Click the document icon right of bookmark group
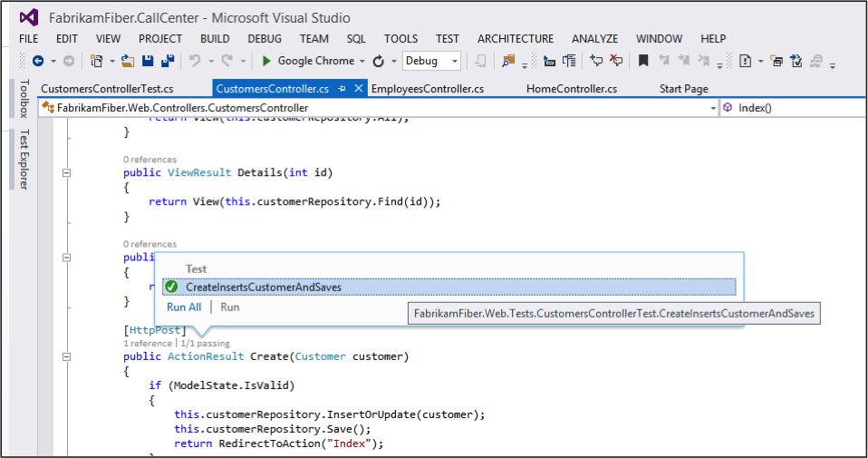The image size is (868, 458). (745, 61)
